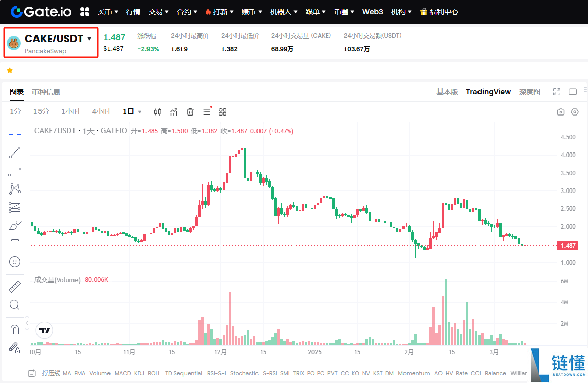The height and width of the screenshot is (383, 588).
Task: Open the 机构 menu
Action: (x=401, y=12)
